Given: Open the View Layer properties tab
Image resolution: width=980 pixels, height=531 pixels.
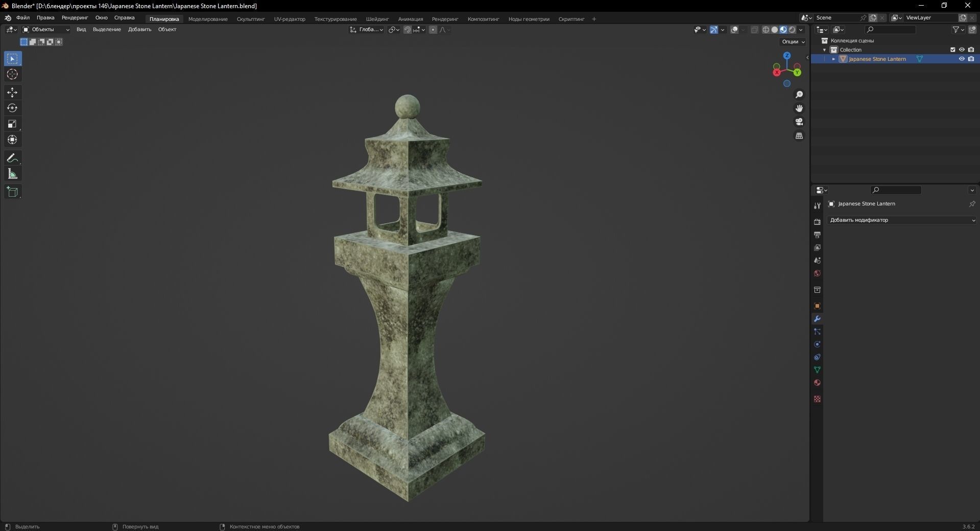Looking at the screenshot, I should click(x=817, y=247).
